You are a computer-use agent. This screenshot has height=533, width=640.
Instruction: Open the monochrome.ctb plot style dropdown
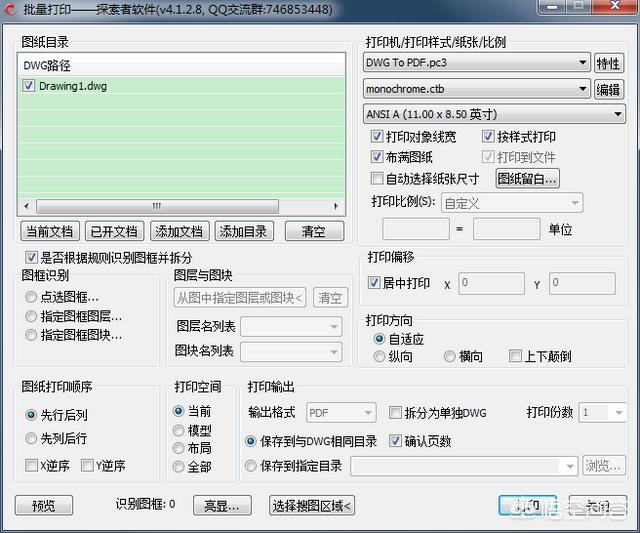[476, 89]
